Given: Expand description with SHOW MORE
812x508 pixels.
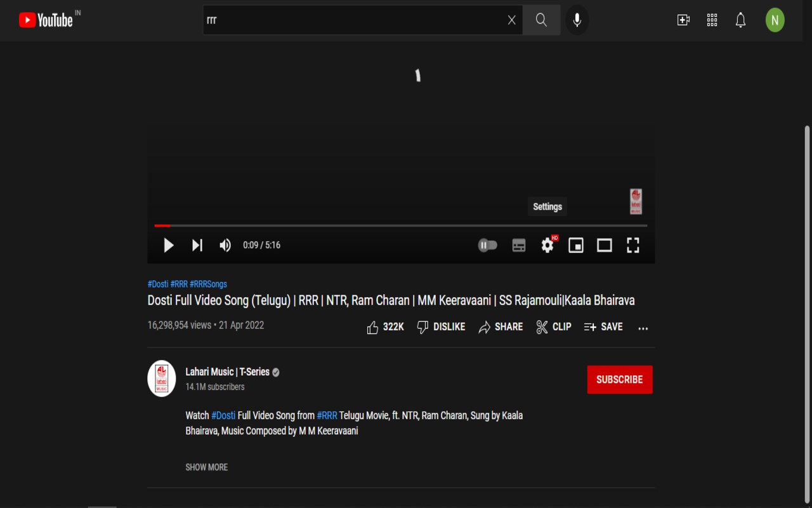Looking at the screenshot, I should pyautogui.click(x=206, y=467).
